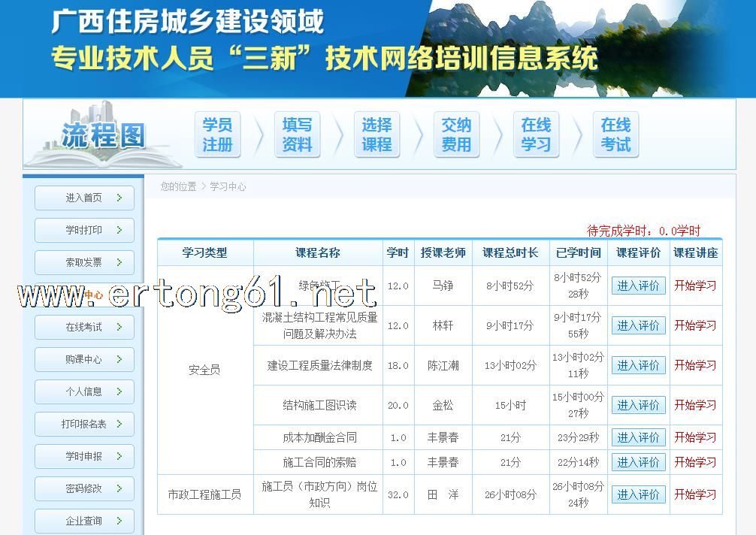Click the green arrow beside 在线考试 in sidebar
The image size is (756, 535).
[119, 327]
